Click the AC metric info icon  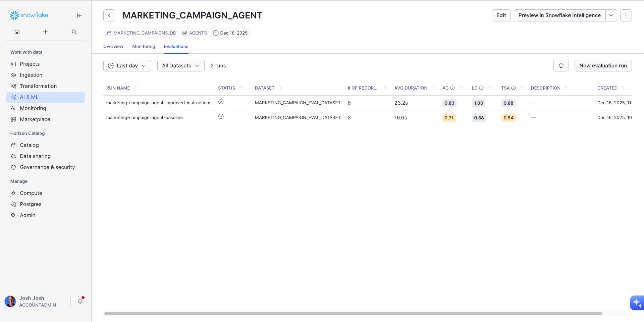point(452,88)
